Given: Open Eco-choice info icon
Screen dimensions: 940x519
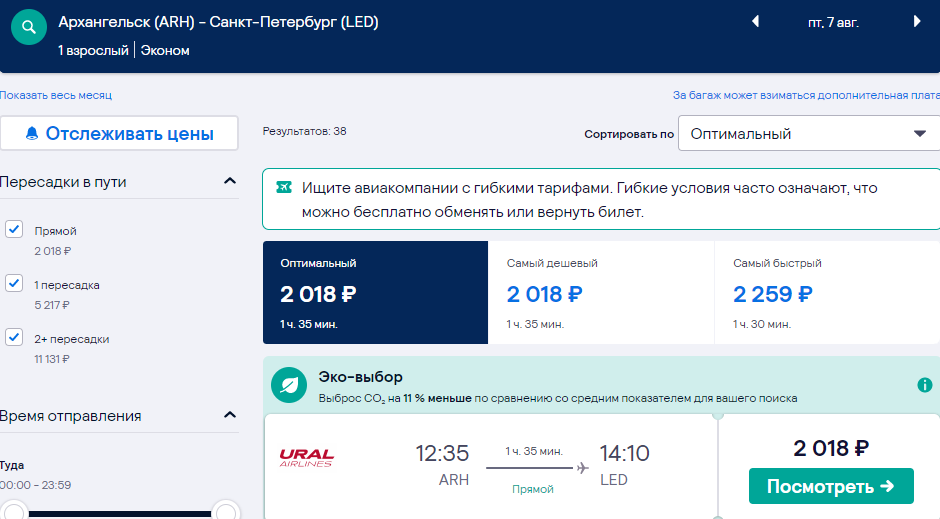Looking at the screenshot, I should 925,385.
